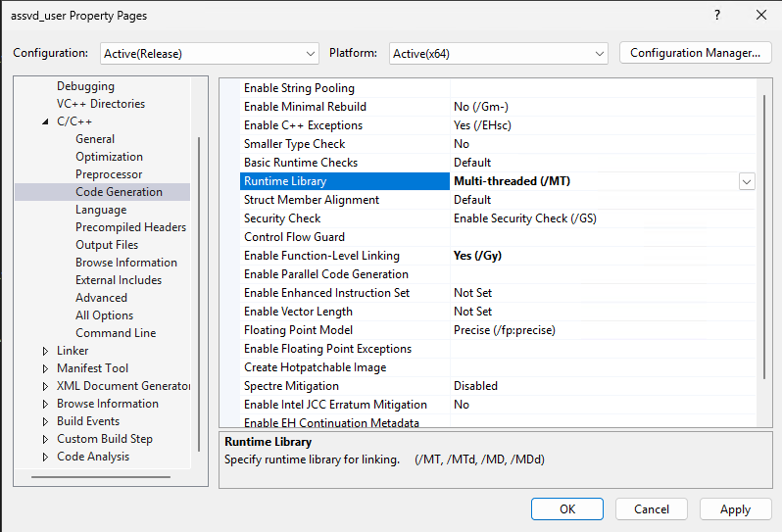Expand the XML Document Generator node

(x=45, y=386)
